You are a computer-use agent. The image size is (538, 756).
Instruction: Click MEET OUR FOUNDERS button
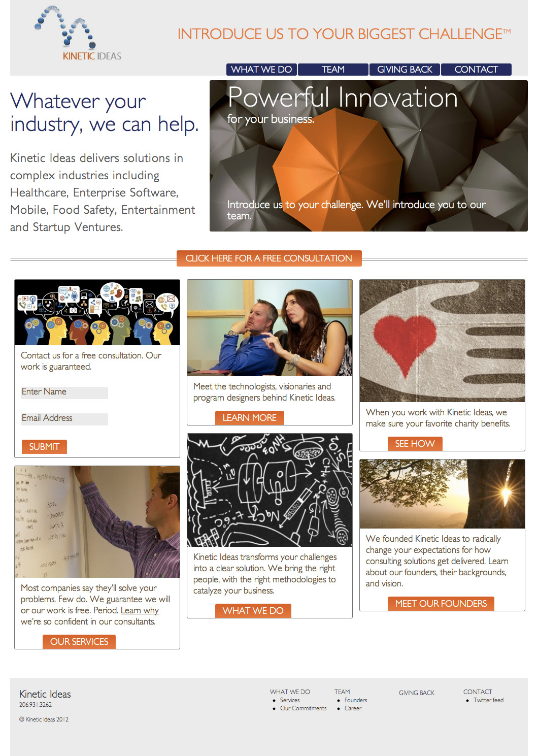click(x=441, y=604)
